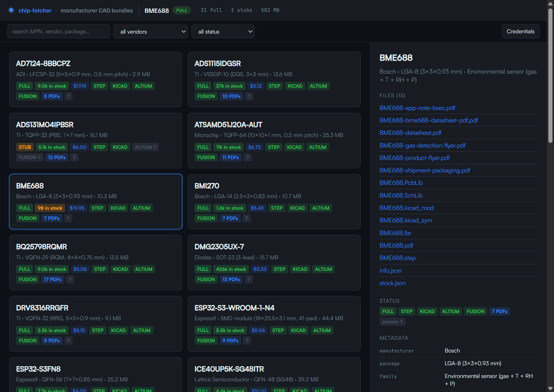The image size is (554, 392).
Task: Open BME688-bme688-datasheet-pdf.pdf file link
Action: point(429,120)
